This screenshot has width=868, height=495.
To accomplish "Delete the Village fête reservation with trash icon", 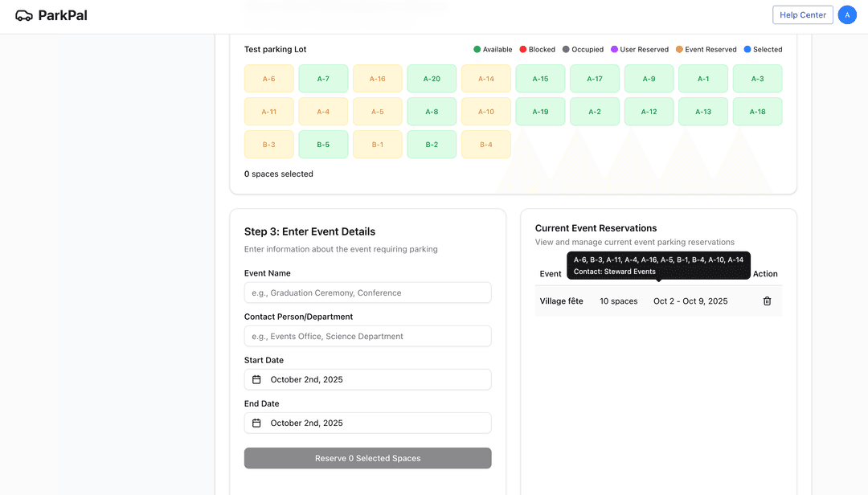I will 766,301.
